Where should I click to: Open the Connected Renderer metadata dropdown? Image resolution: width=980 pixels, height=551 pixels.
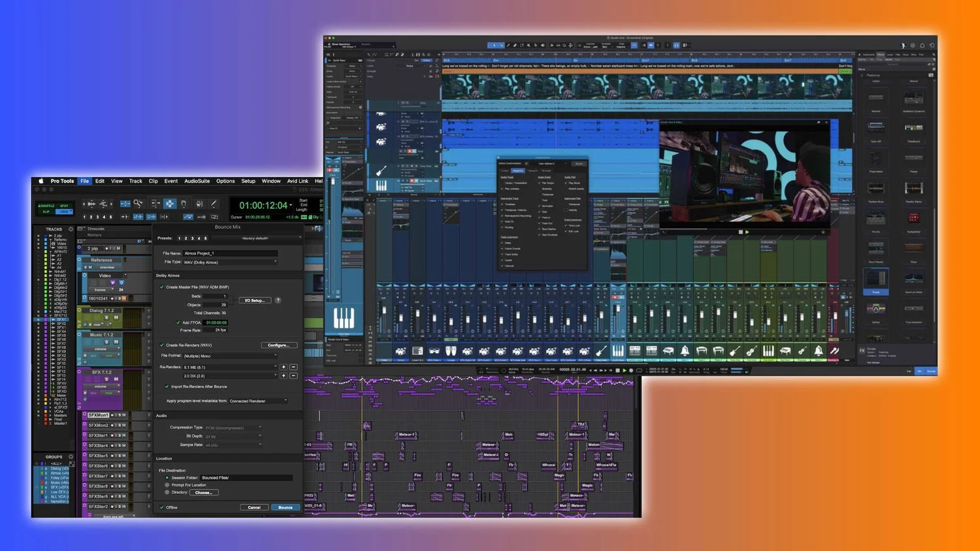(x=257, y=401)
